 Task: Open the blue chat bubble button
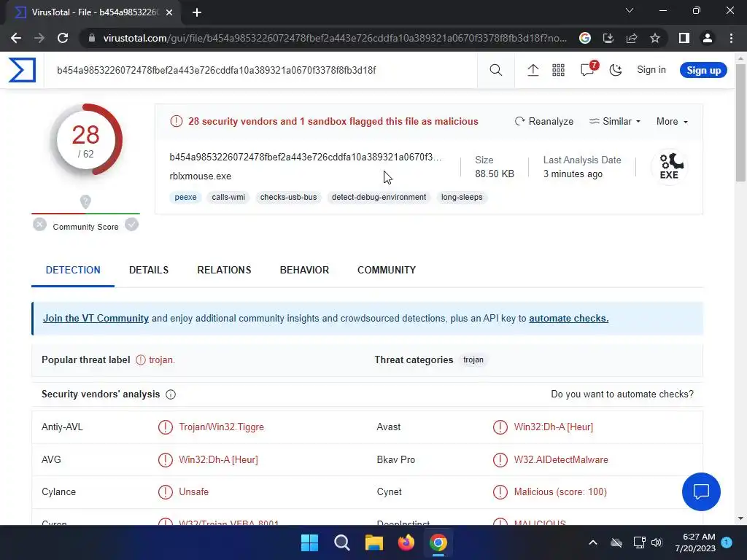click(701, 492)
